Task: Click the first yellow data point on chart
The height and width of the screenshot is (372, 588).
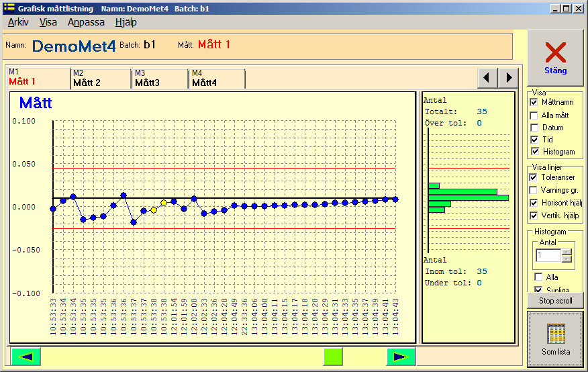Action: point(154,210)
